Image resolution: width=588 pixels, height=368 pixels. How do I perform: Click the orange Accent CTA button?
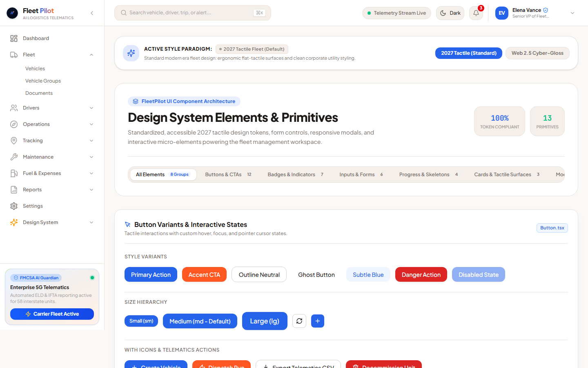pyautogui.click(x=204, y=274)
